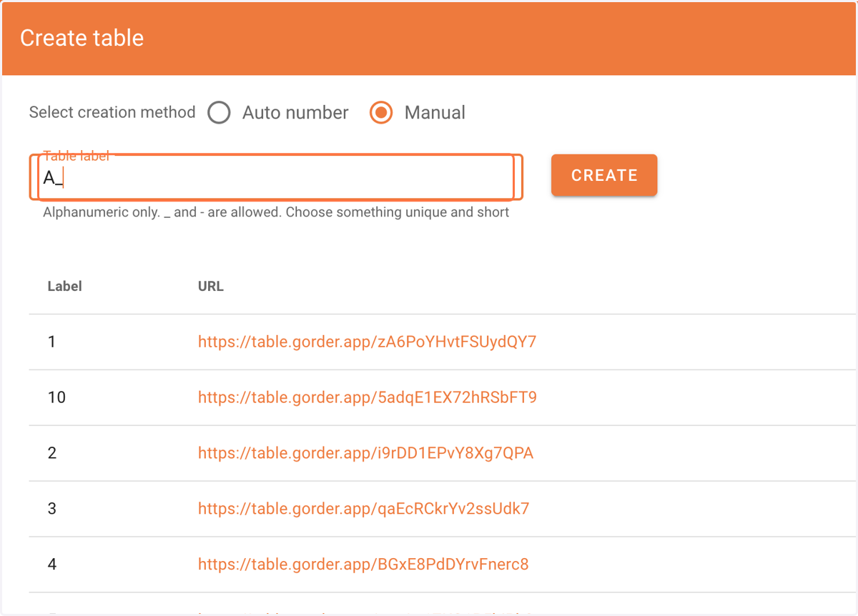The height and width of the screenshot is (616, 858).
Task: Select label cell 1
Action: [51, 342]
